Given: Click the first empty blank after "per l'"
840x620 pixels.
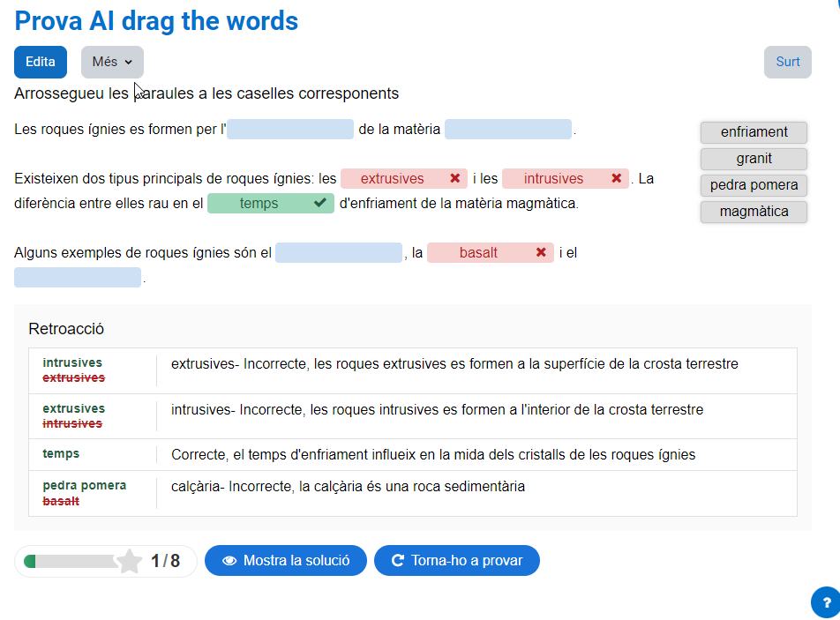Looking at the screenshot, I should 290,130.
